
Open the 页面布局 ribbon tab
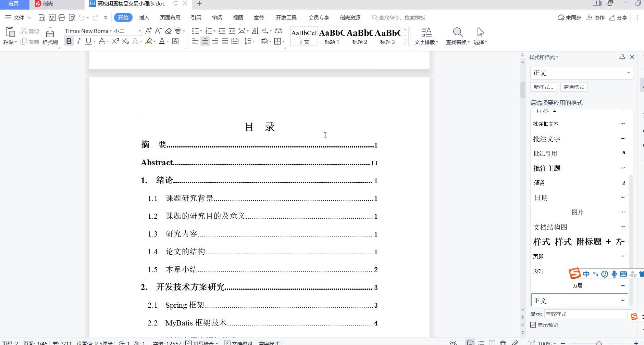[x=170, y=17]
